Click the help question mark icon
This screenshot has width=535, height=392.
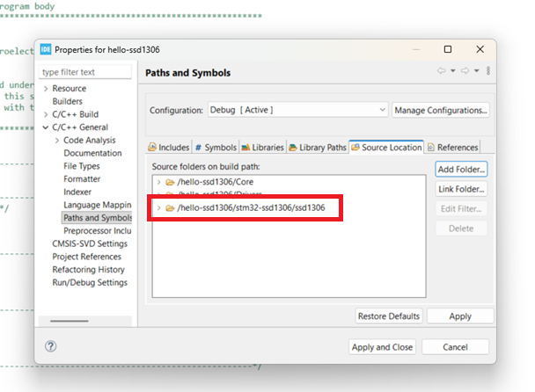51,347
